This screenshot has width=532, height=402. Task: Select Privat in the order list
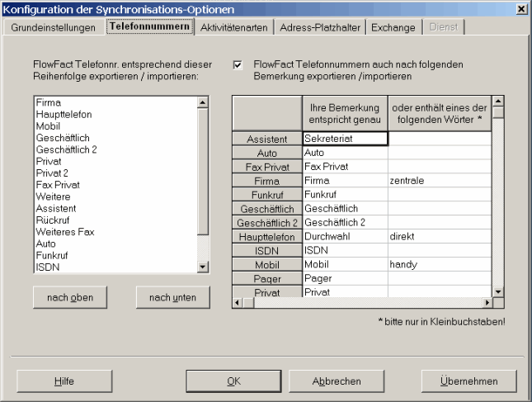coord(116,161)
